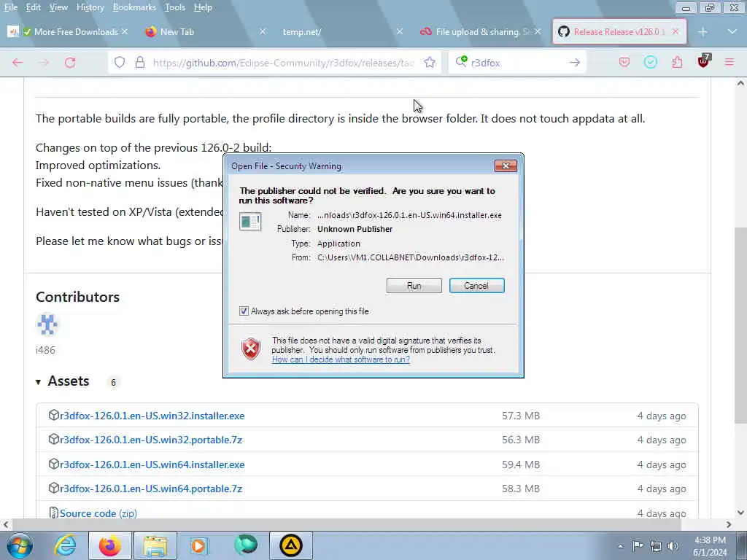Click the site padlock security icon
Image resolution: width=747 pixels, height=560 pixels.
139,63
